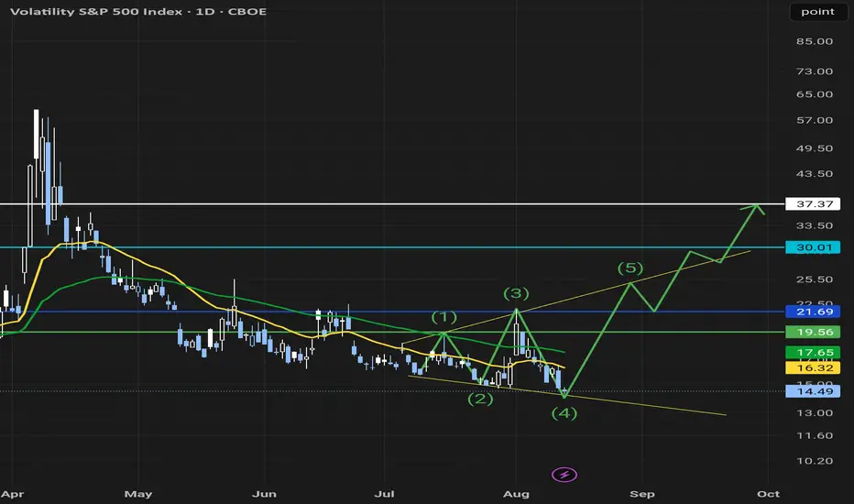Click the wave (3) label
The height and width of the screenshot is (504, 854).
516,293
